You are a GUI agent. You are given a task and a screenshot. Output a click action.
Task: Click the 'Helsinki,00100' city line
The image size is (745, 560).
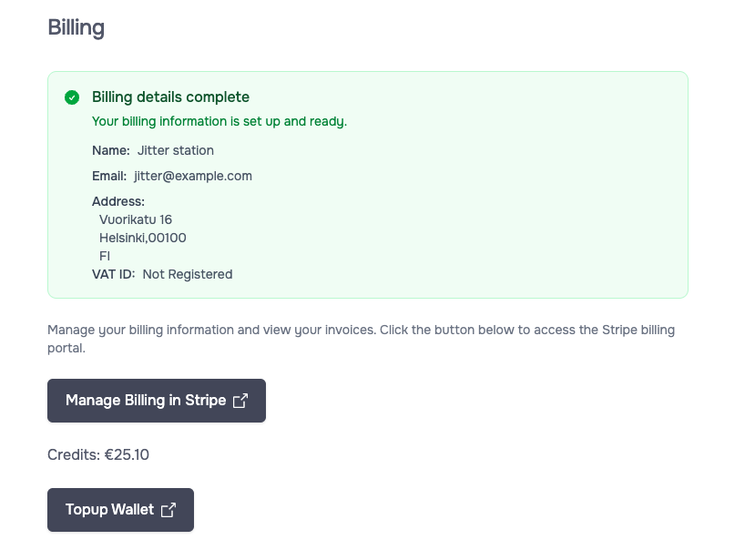coord(143,238)
